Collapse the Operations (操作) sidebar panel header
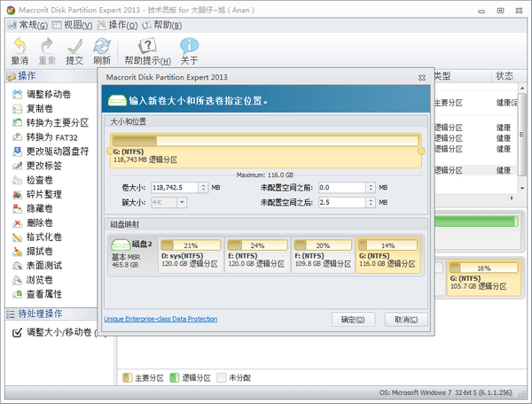This screenshot has height=404, width=532. [x=51, y=76]
